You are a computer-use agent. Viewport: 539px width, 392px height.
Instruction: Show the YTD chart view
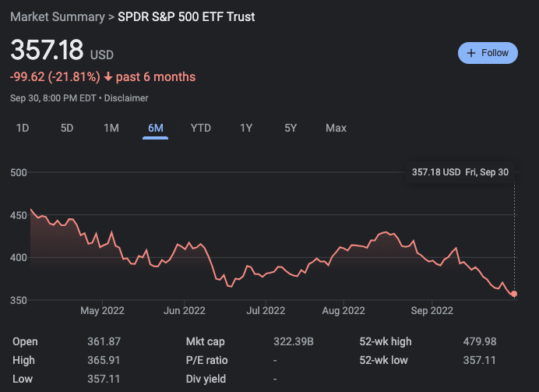coord(201,128)
